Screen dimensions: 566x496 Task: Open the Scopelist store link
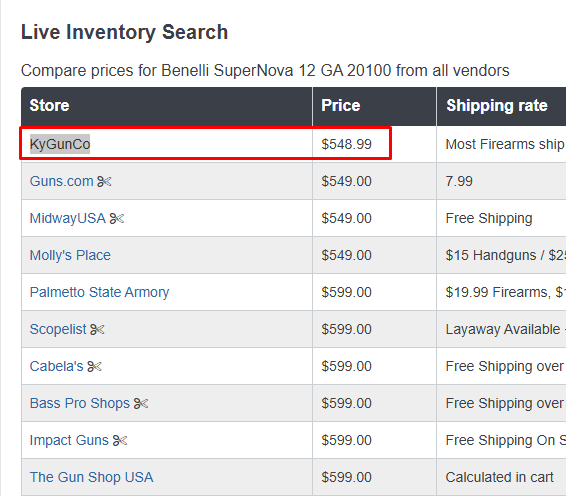click(x=58, y=329)
